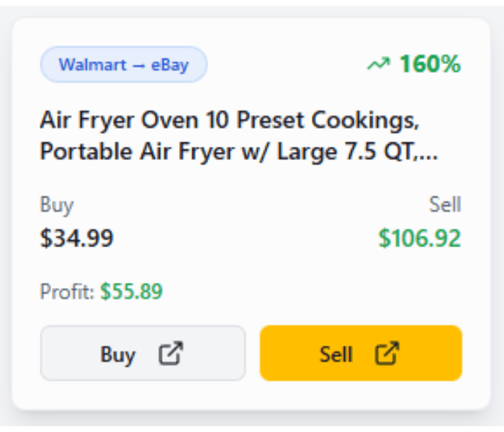
Task: Click the gray Buy price label
Action: click(x=57, y=204)
